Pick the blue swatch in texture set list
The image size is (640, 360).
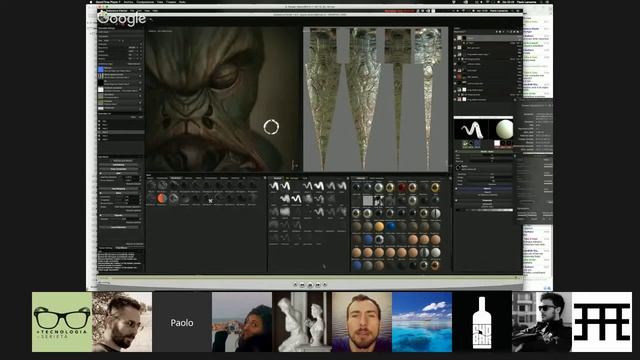101,70
